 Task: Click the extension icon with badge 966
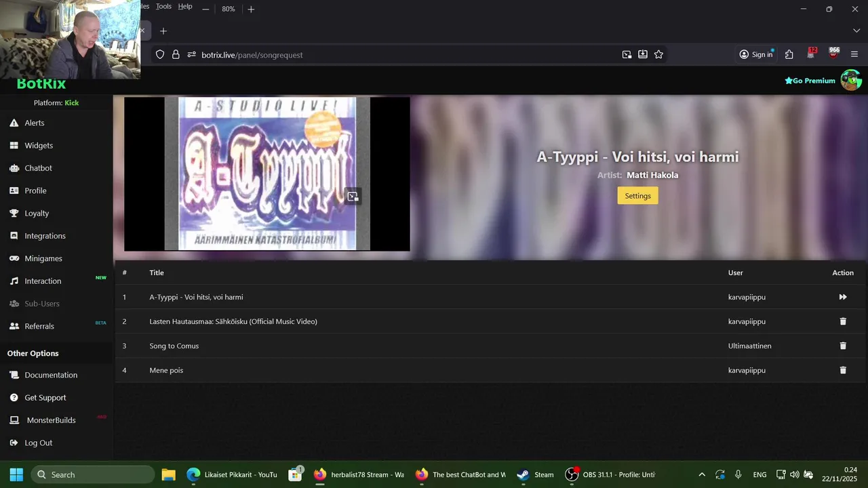(834, 54)
